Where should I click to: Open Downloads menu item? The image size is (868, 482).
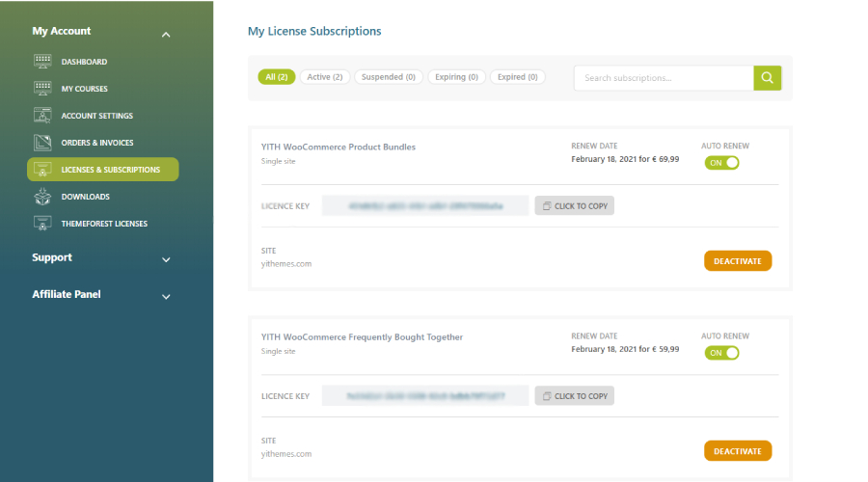[x=85, y=197]
